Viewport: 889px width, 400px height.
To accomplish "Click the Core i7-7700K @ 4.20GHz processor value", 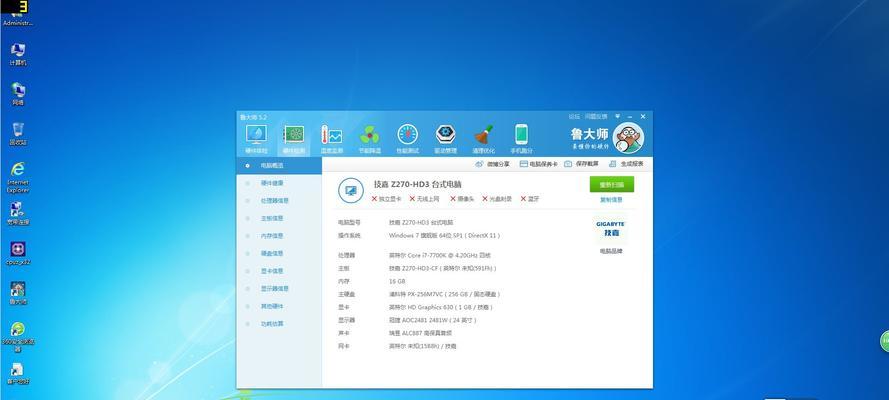I will click(x=440, y=256).
